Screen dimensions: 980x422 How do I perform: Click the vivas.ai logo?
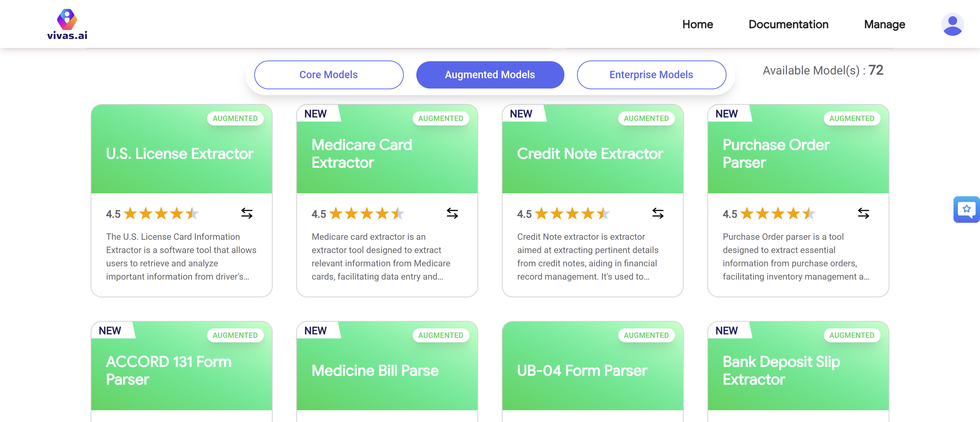(x=67, y=24)
